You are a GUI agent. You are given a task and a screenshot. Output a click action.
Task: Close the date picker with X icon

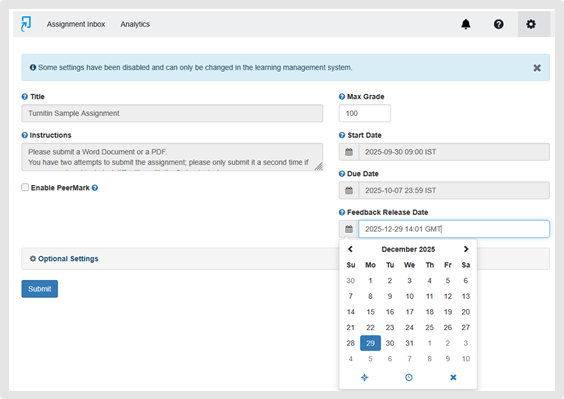(453, 377)
